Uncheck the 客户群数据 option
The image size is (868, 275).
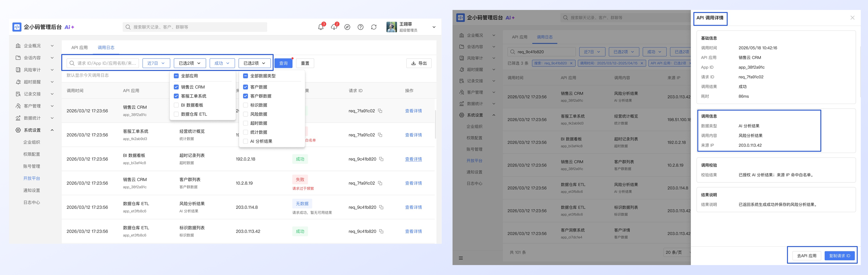pos(246,96)
